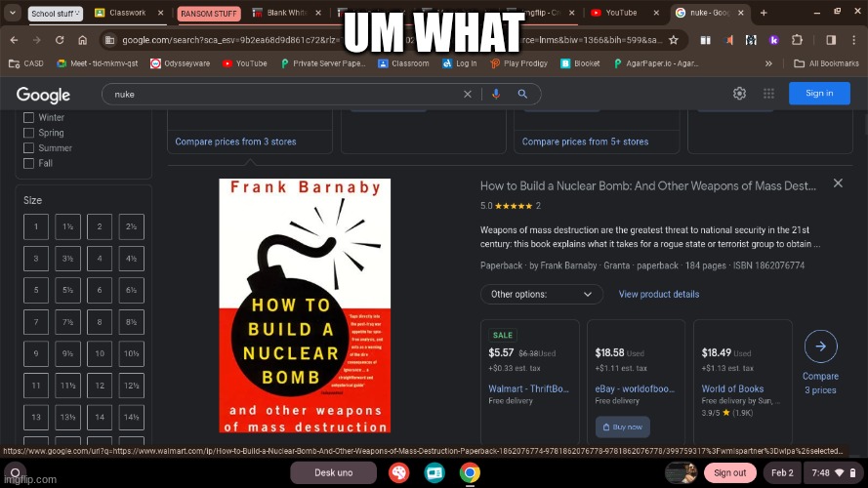The image size is (868, 488).
Task: Click the Sign out shelf button
Action: pos(729,473)
